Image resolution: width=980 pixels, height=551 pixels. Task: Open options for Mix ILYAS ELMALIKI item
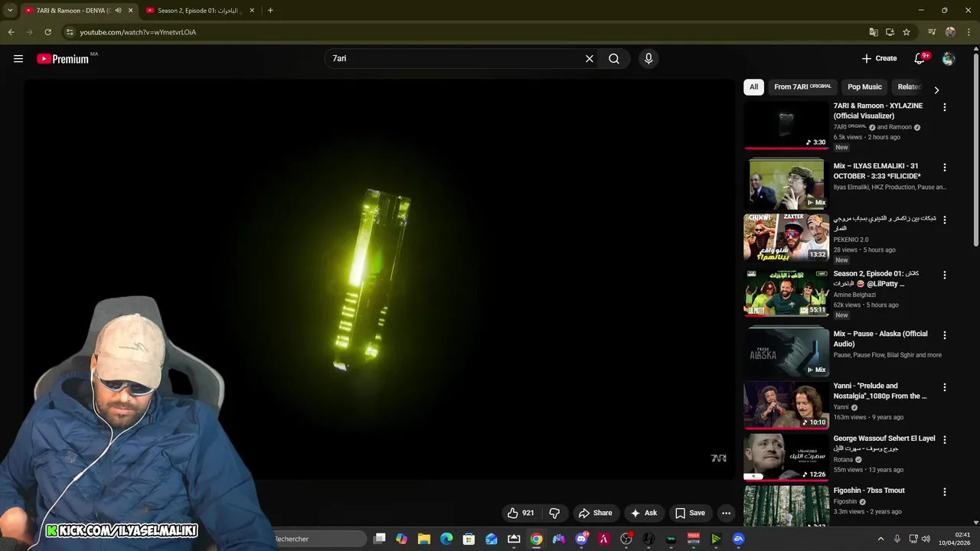pyautogui.click(x=944, y=168)
